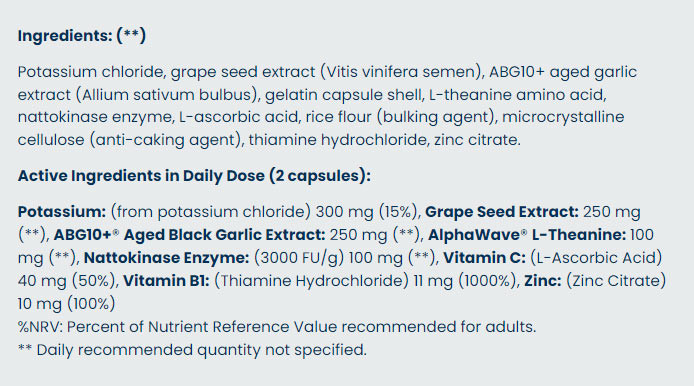This screenshot has width=694, height=386.
Task: Click the bold 'Vitamin C:' label
Action: [484, 258]
